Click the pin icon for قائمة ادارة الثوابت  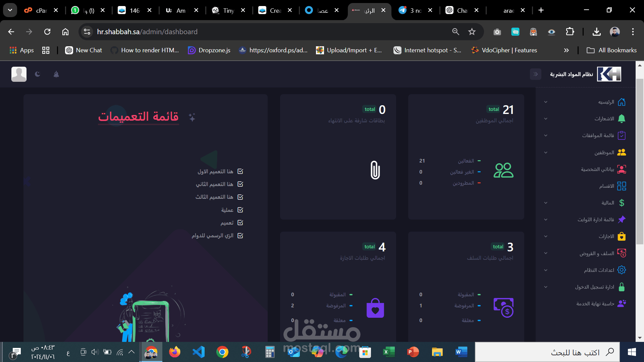[x=622, y=220]
